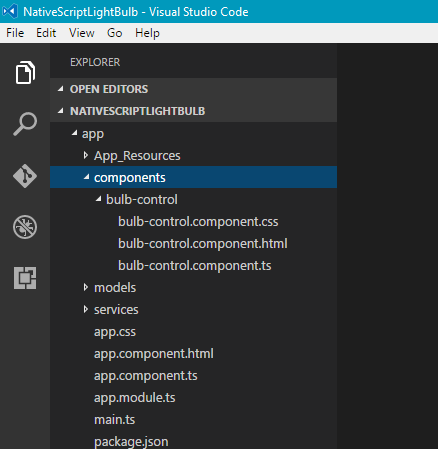This screenshot has height=449, width=438.
Task: Open the View menu
Action: tap(82, 33)
